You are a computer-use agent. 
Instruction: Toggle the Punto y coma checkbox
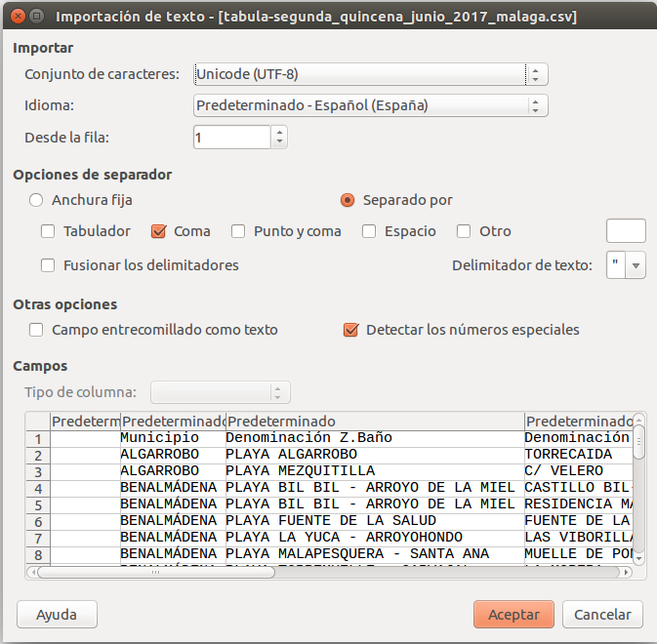coord(238,231)
